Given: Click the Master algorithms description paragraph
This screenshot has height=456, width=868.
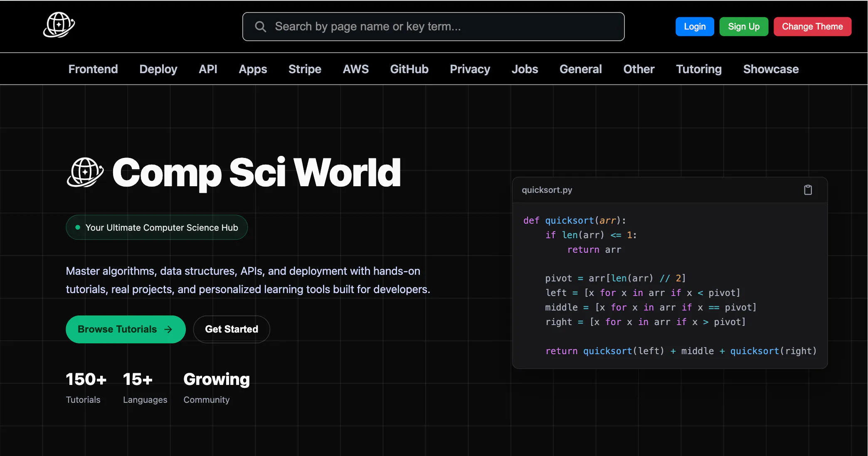Looking at the screenshot, I should coord(248,280).
